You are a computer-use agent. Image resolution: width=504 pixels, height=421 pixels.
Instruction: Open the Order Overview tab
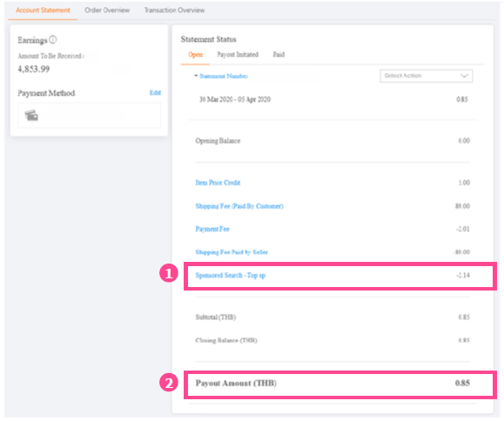point(107,10)
